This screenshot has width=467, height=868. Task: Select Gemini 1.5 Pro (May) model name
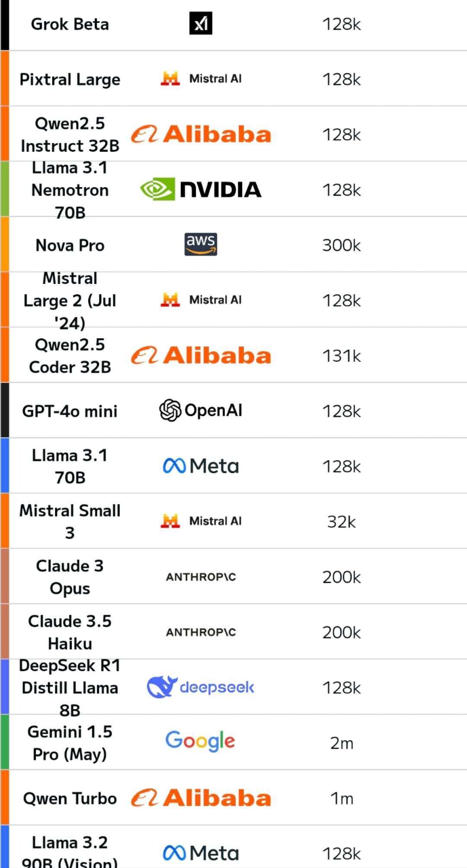70,743
